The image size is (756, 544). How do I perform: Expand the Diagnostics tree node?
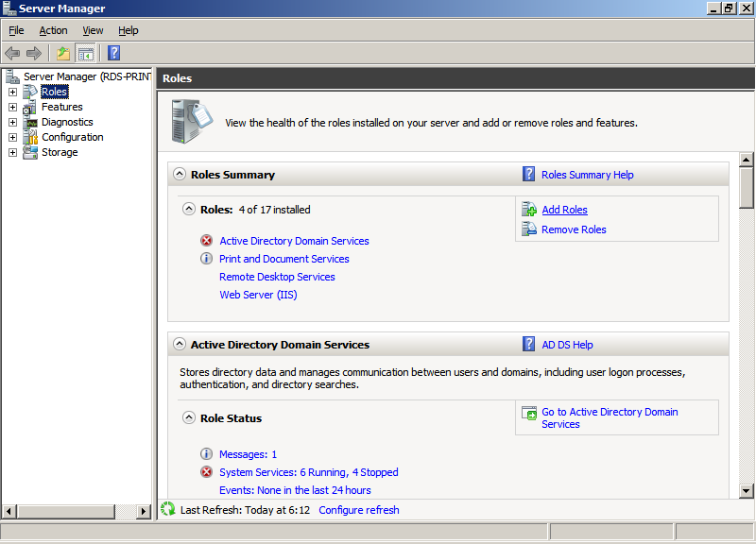[x=12, y=122]
